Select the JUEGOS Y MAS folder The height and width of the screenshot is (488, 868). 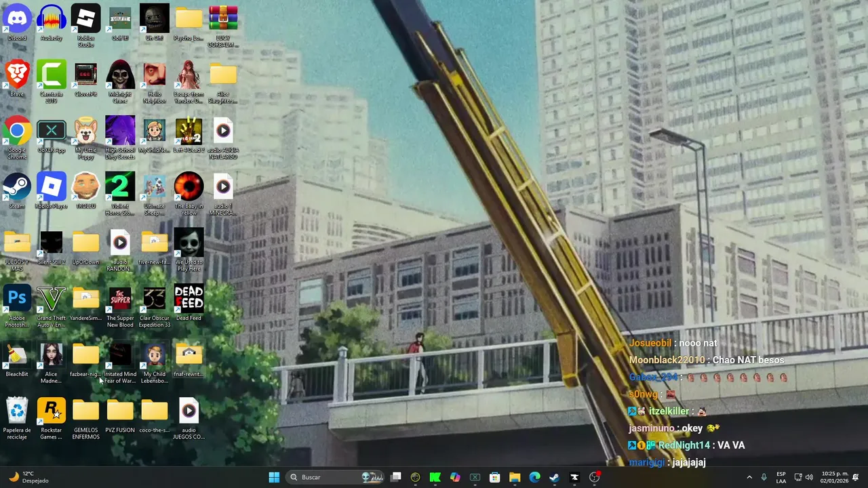tap(17, 251)
